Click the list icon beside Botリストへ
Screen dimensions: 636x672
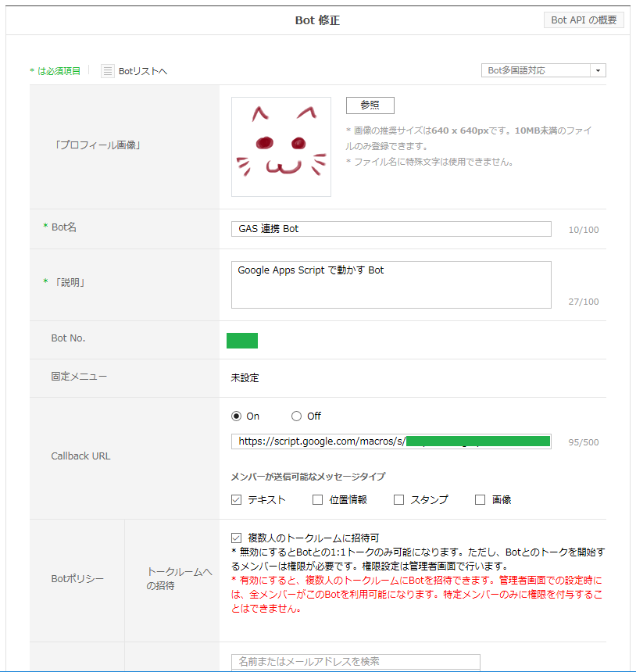(x=107, y=70)
